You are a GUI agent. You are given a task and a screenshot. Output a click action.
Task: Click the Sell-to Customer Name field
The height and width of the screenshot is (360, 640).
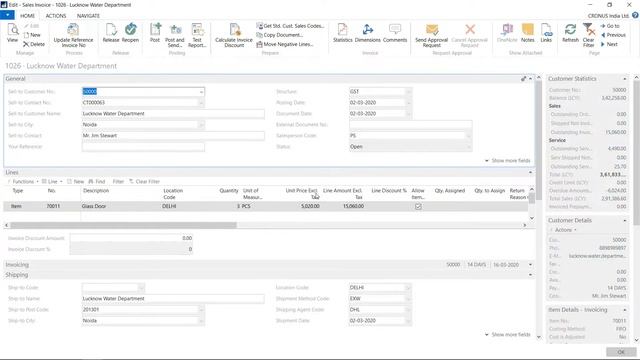(x=173, y=114)
